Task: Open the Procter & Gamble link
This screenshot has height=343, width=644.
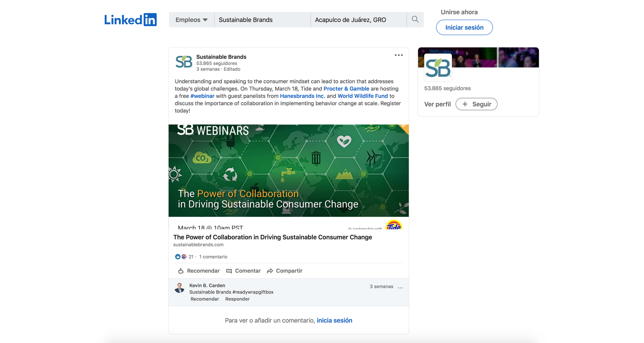Action: (346, 89)
